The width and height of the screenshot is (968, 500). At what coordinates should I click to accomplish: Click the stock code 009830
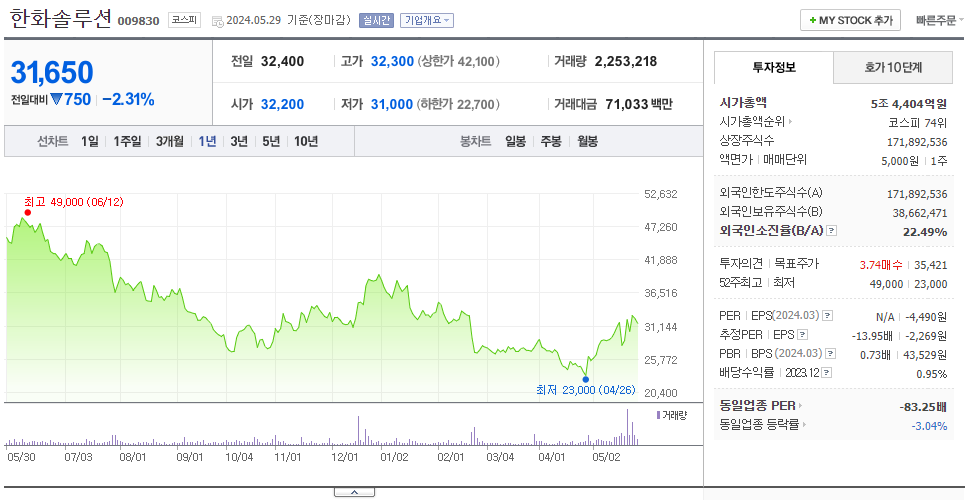(x=138, y=21)
